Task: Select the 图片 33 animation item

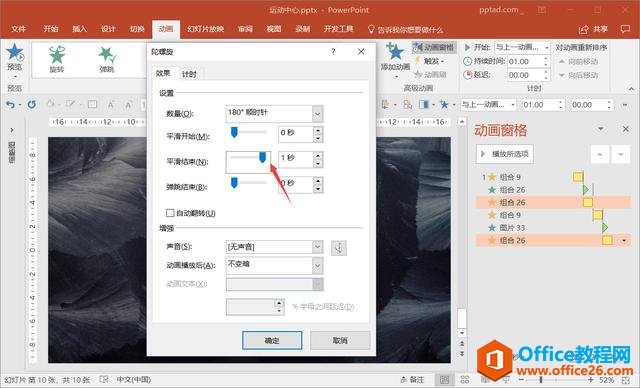Action: point(553,228)
